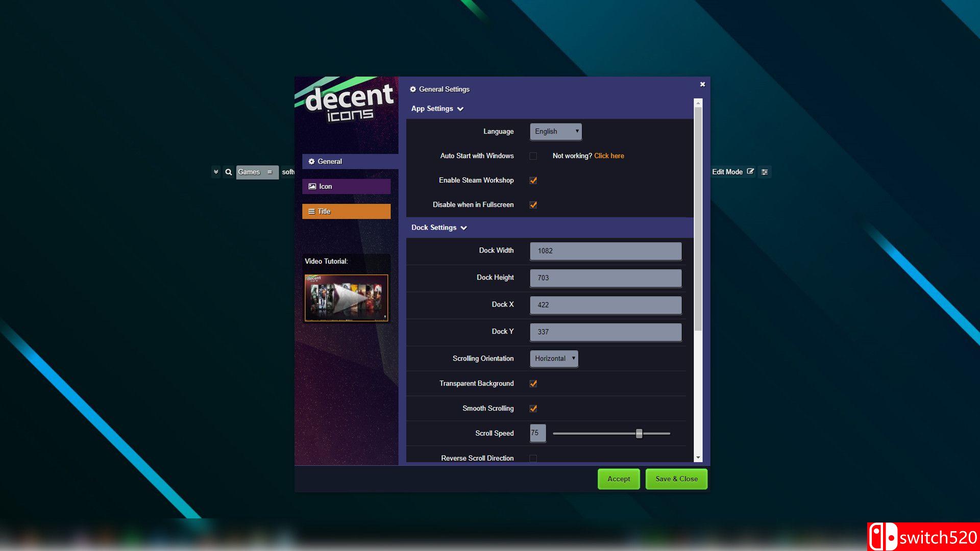Click the double-chevron collapse dock icon

pyautogui.click(x=216, y=172)
